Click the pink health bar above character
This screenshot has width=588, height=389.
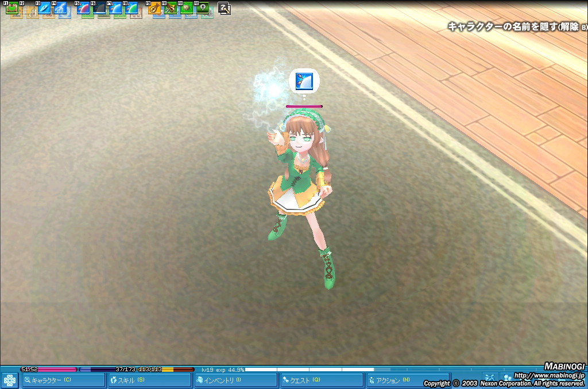[x=304, y=107]
